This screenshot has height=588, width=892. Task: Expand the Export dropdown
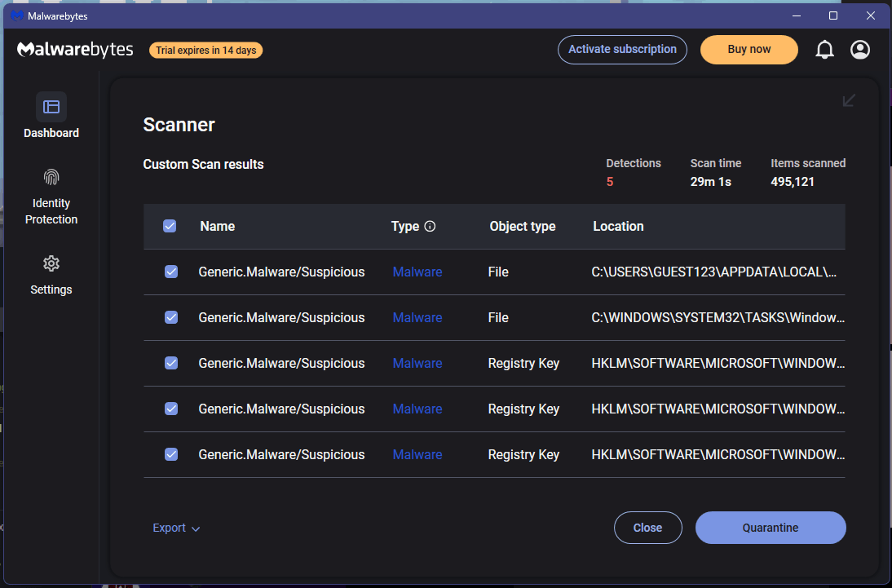176,528
